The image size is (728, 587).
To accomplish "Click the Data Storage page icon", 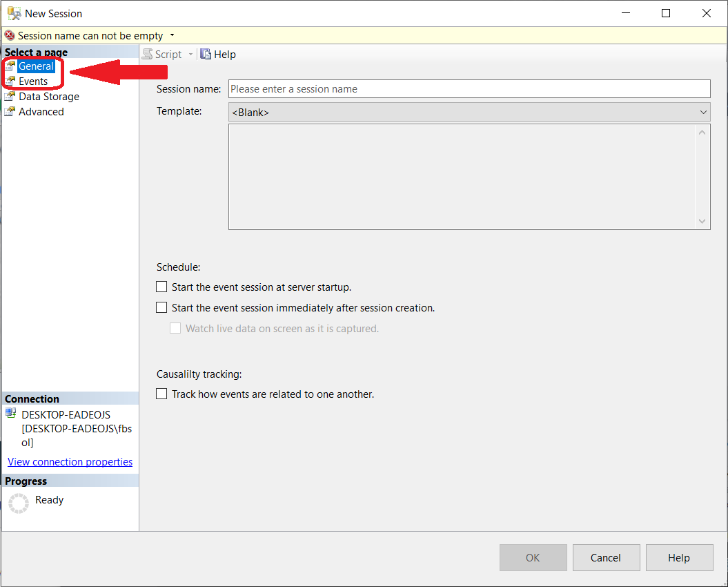I will point(10,96).
